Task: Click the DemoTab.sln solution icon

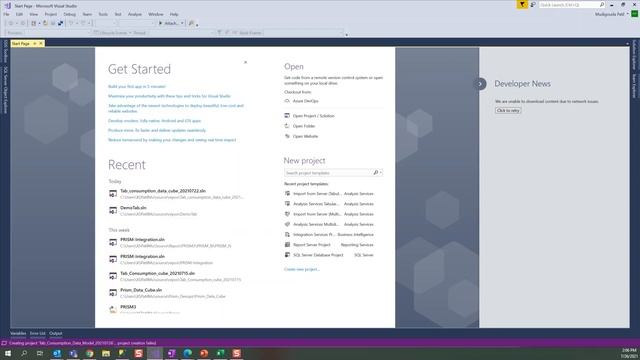Action: [113, 210]
